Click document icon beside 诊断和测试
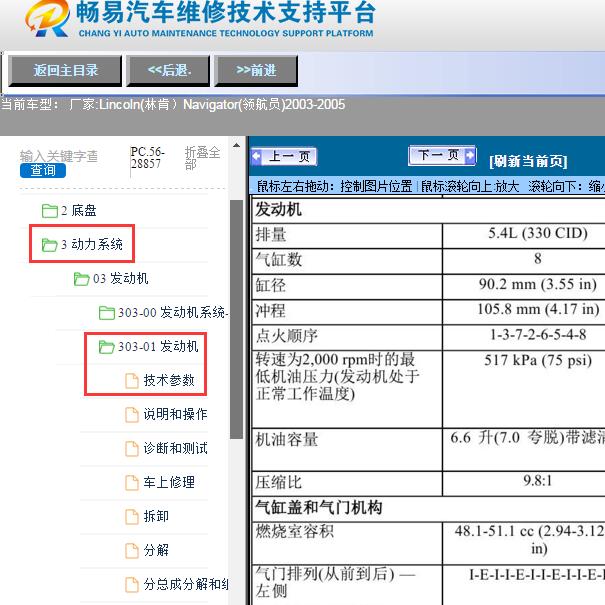This screenshot has width=605, height=605. pyautogui.click(x=132, y=449)
